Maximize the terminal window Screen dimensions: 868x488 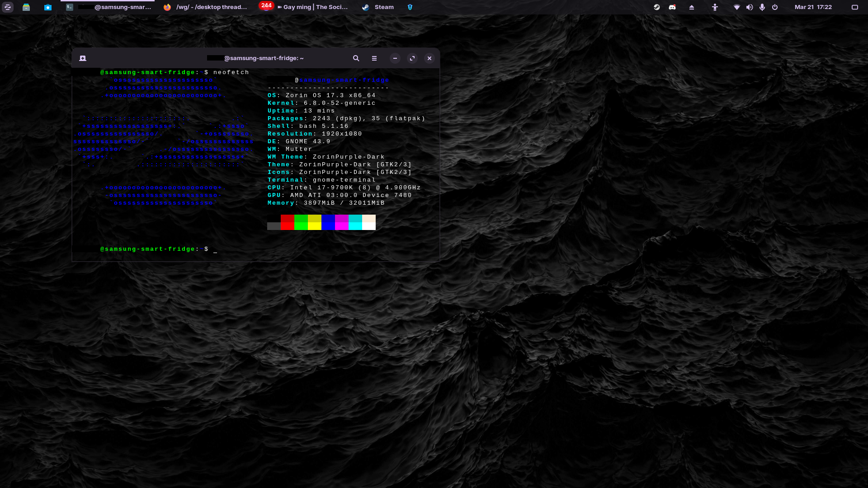(x=412, y=58)
